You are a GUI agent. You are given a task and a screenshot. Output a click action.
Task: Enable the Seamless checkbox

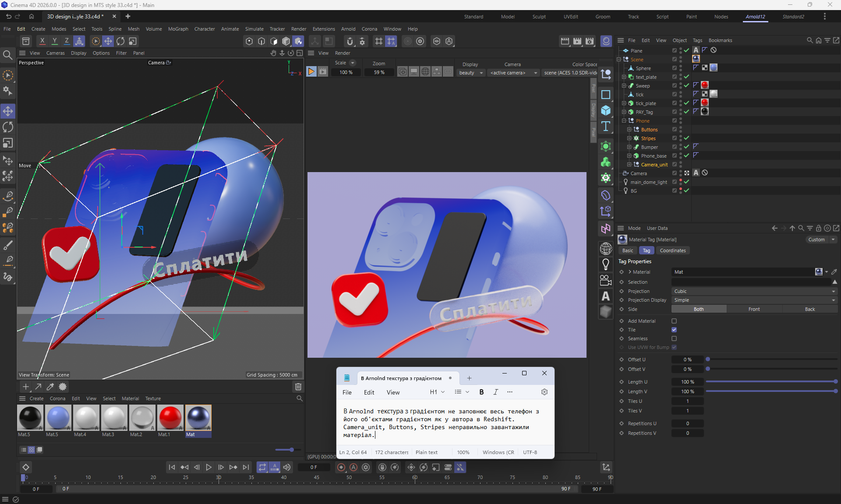pyautogui.click(x=674, y=338)
